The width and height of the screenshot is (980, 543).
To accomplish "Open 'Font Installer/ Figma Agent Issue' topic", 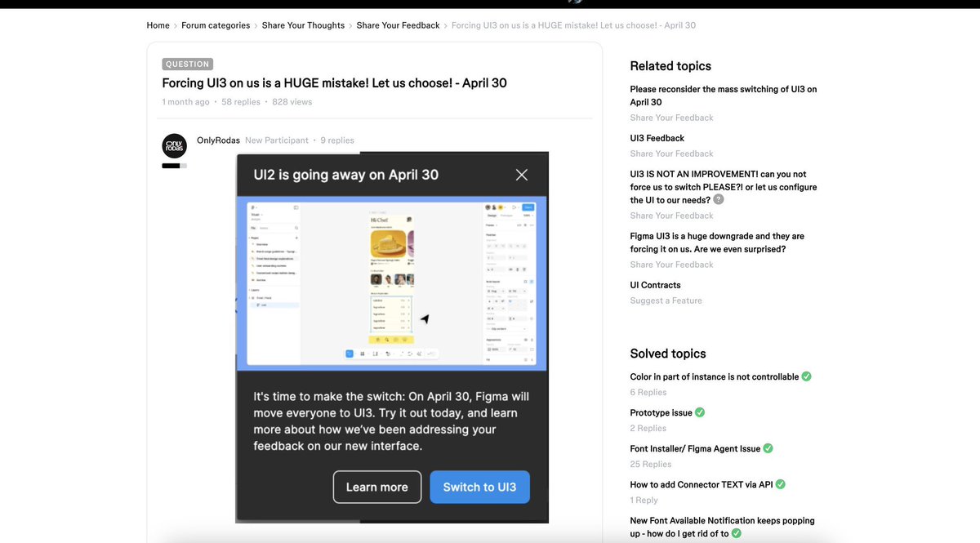I will pyautogui.click(x=695, y=448).
